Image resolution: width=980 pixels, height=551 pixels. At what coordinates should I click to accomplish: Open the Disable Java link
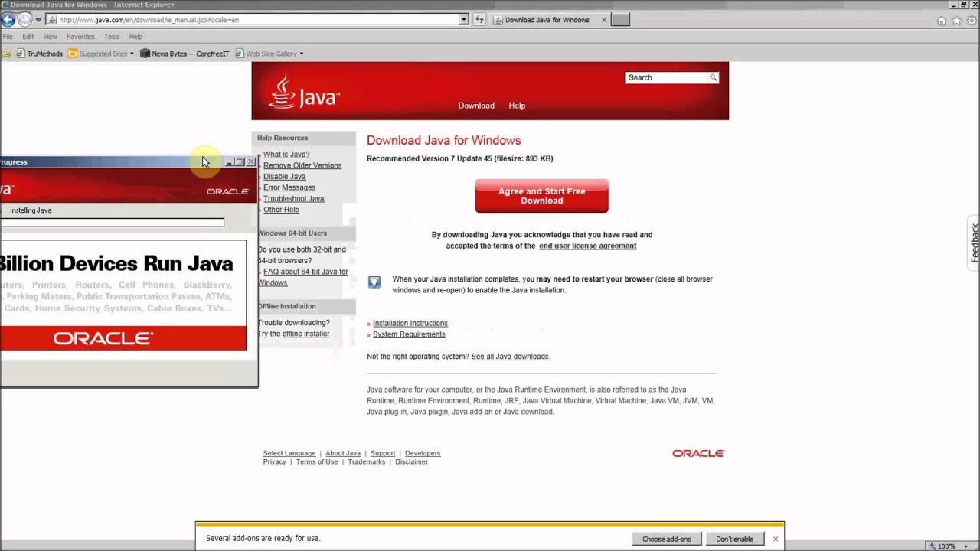[285, 177]
